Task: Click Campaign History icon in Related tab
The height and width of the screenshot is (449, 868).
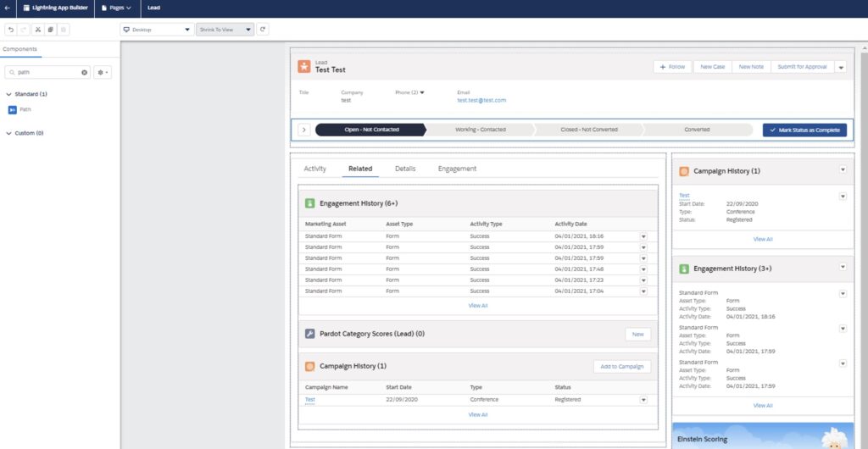Action: pos(310,366)
